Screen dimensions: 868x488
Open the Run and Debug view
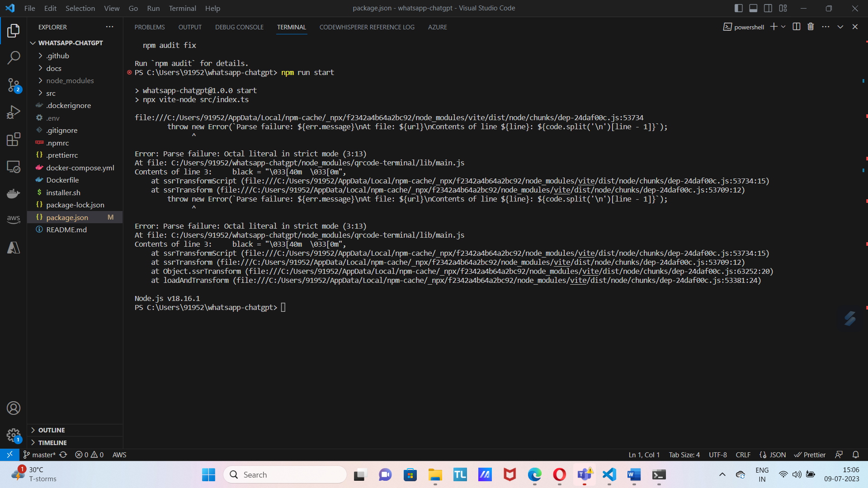13,112
